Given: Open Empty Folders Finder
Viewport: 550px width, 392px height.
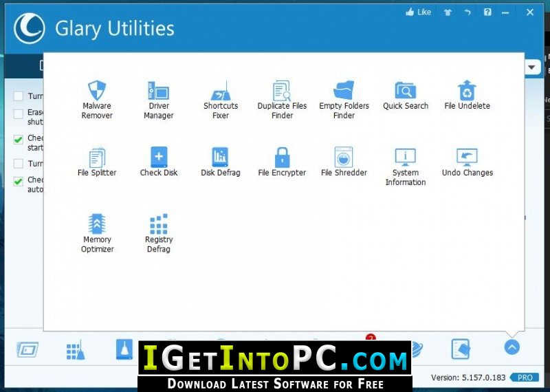Looking at the screenshot, I should click(344, 100).
